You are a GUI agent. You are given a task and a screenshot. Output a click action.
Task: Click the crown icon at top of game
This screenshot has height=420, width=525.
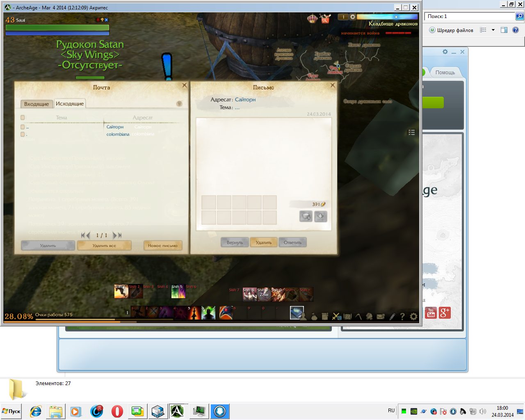(313, 18)
